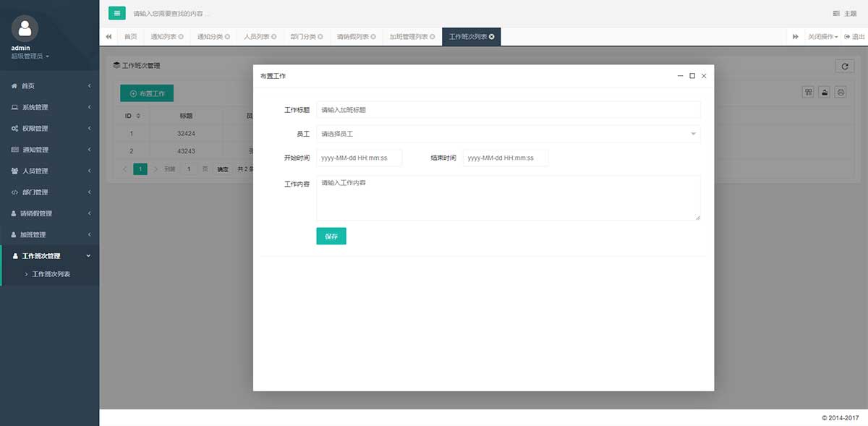Click the column filter grid icon
The height and width of the screenshot is (426, 868).
click(808, 92)
